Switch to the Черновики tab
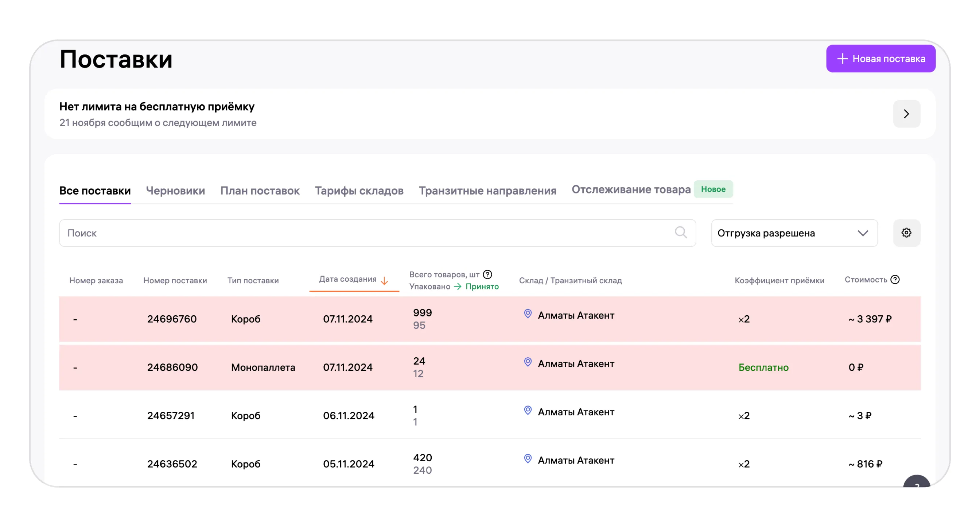Screen dimensions: 980x527 click(175, 191)
